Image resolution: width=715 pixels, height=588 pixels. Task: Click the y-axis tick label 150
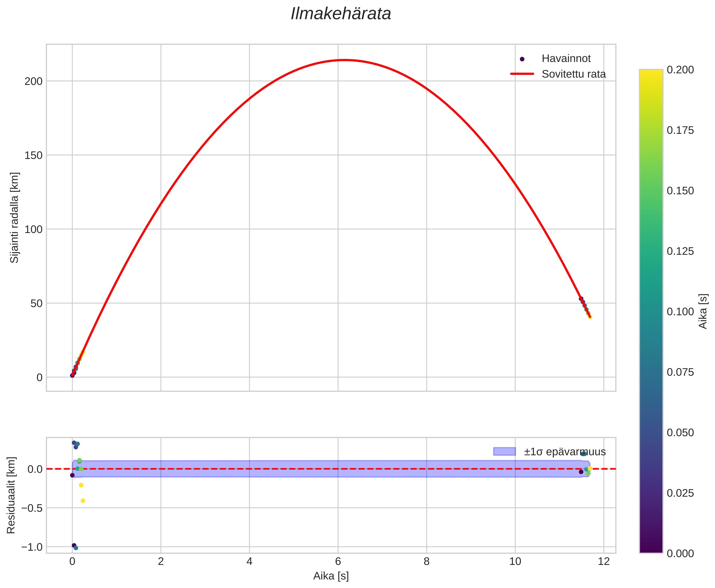pyautogui.click(x=33, y=156)
